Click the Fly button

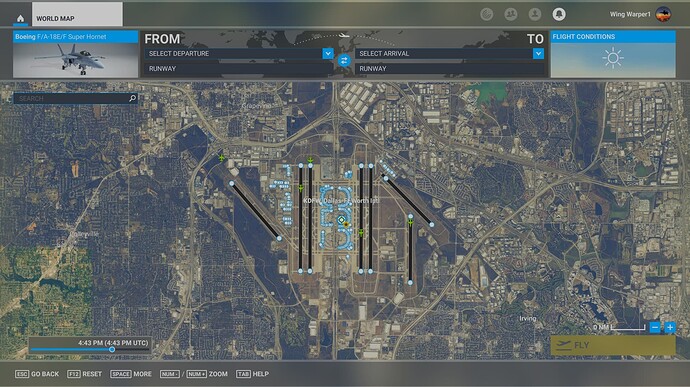tap(613, 345)
